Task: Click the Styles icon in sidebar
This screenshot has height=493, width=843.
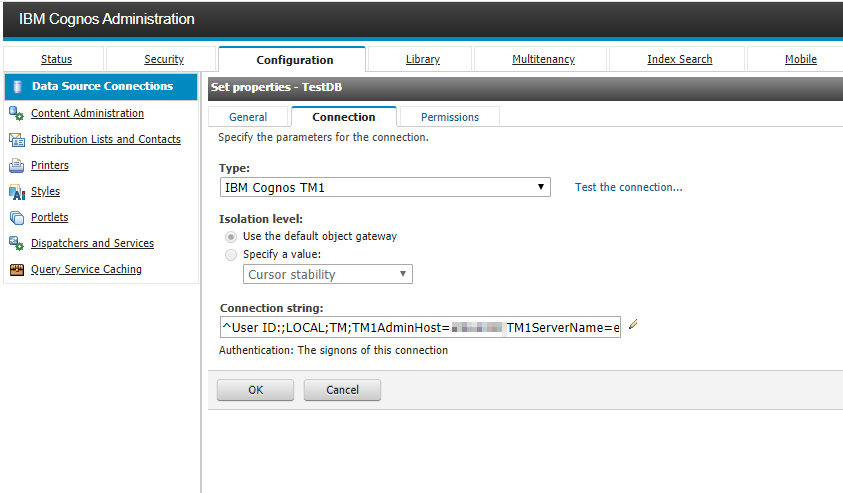Action: click(x=17, y=192)
